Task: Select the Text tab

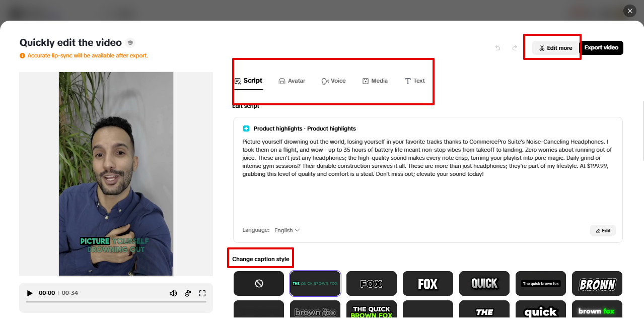Action: tap(414, 81)
